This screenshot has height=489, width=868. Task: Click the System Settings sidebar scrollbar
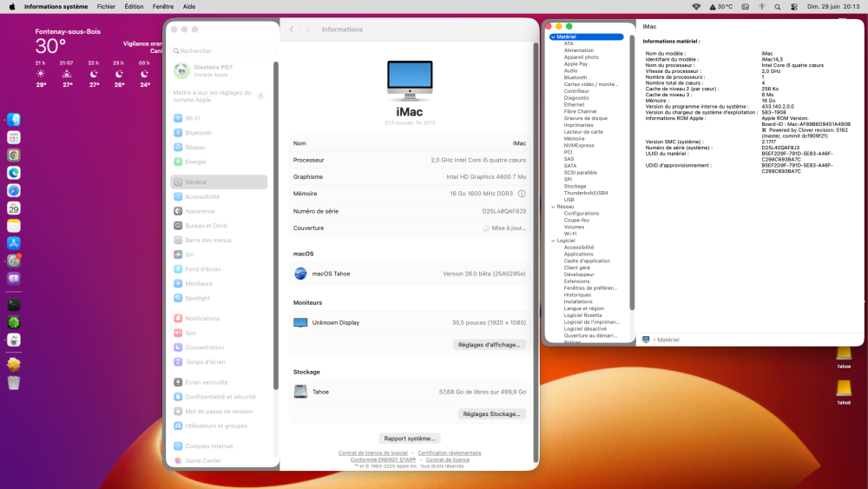[276, 224]
